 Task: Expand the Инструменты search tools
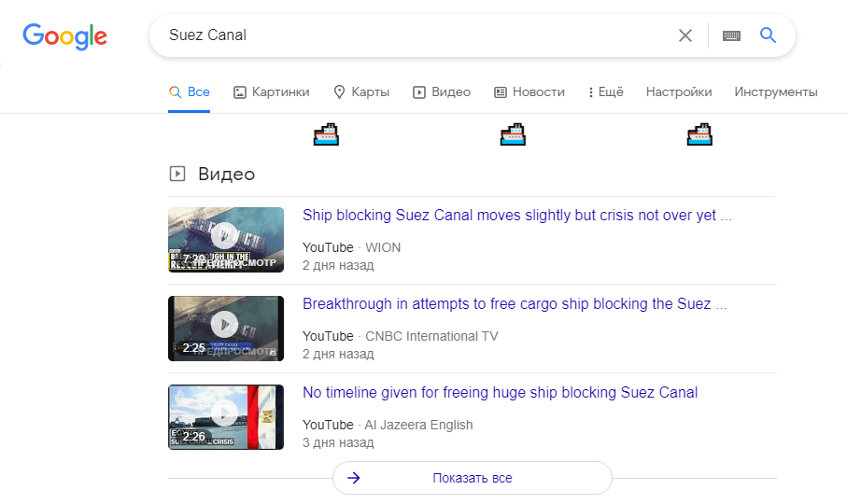click(775, 91)
